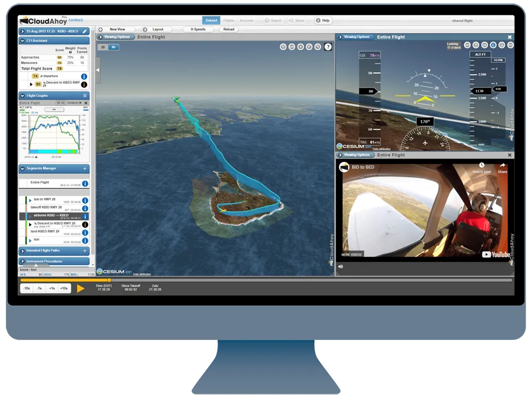532x398 pixels.
Task: Toggle the video speaker volume icon
Action: pyautogui.click(x=340, y=267)
